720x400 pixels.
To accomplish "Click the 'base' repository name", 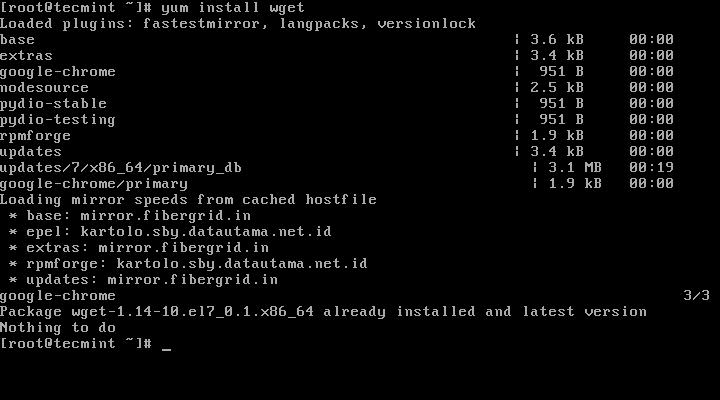I will coord(17,40).
